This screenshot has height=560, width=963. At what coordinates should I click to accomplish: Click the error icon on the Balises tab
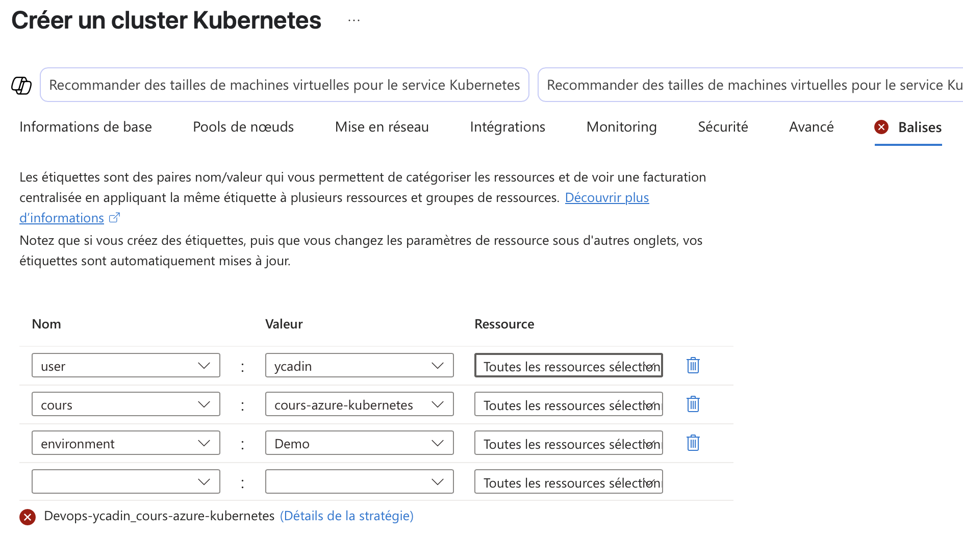881,127
